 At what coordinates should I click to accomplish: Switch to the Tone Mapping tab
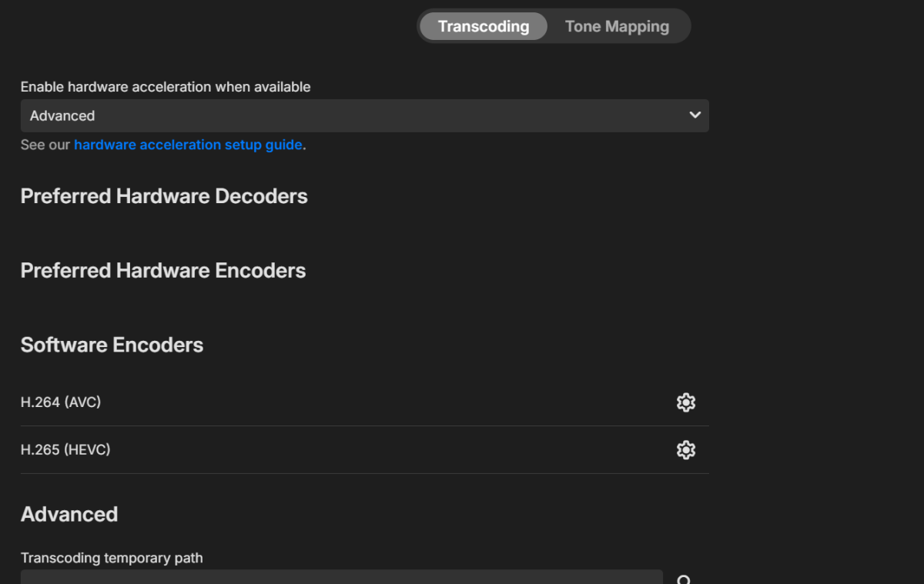(x=616, y=25)
